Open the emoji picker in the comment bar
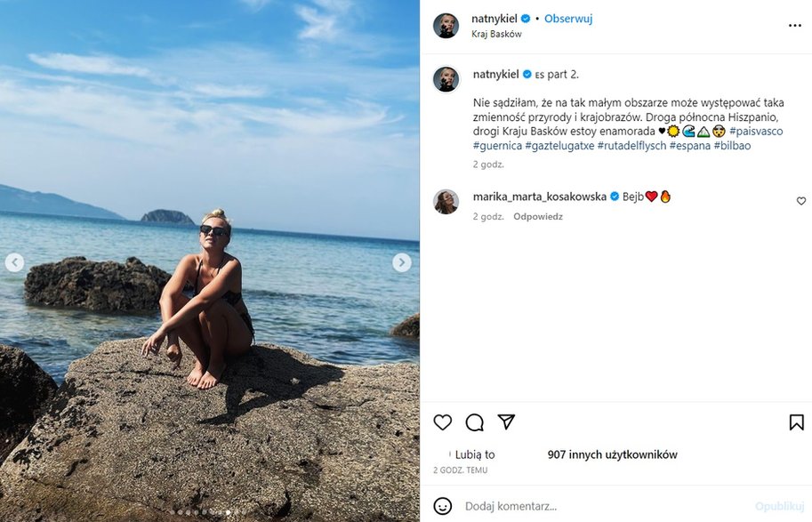 click(x=444, y=505)
